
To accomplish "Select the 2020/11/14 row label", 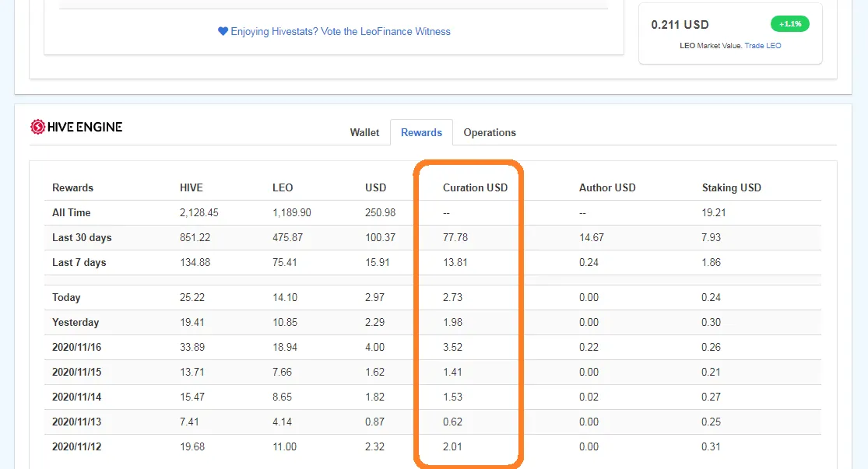I will click(76, 397).
